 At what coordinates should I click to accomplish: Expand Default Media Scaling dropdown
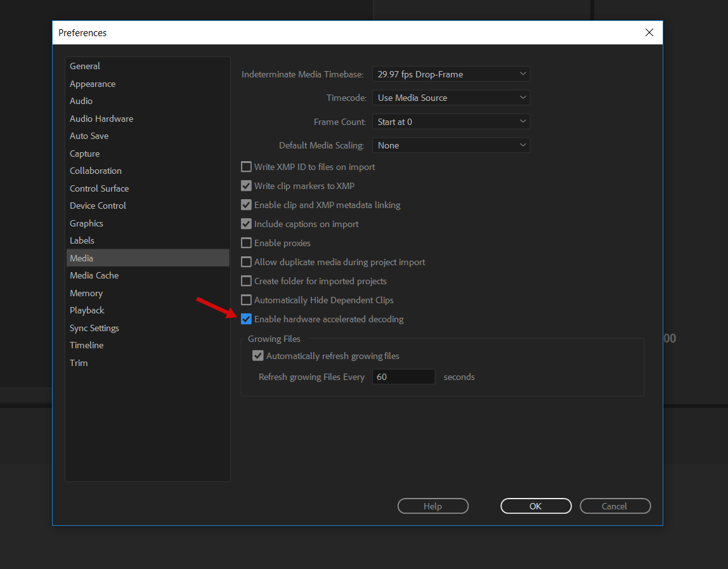coord(451,145)
